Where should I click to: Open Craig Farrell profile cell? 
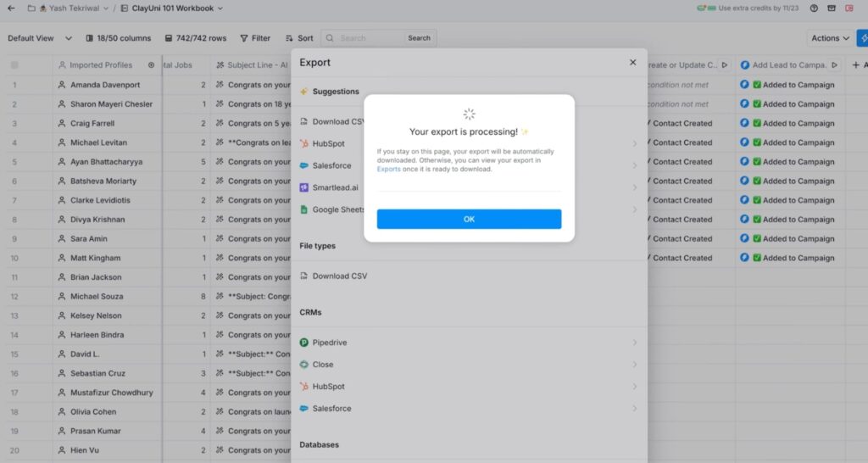click(108, 123)
